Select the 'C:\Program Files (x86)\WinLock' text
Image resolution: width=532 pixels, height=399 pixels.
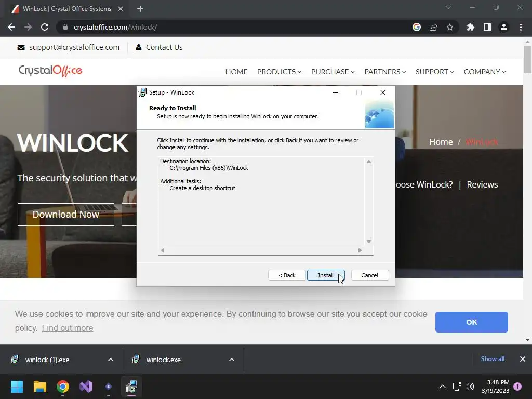[209, 168]
